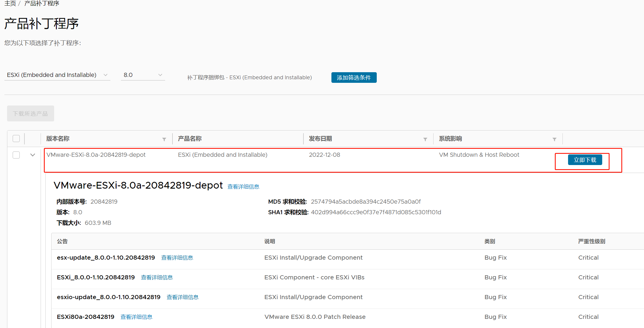Click the 添加筛选条件 button

coord(354,78)
